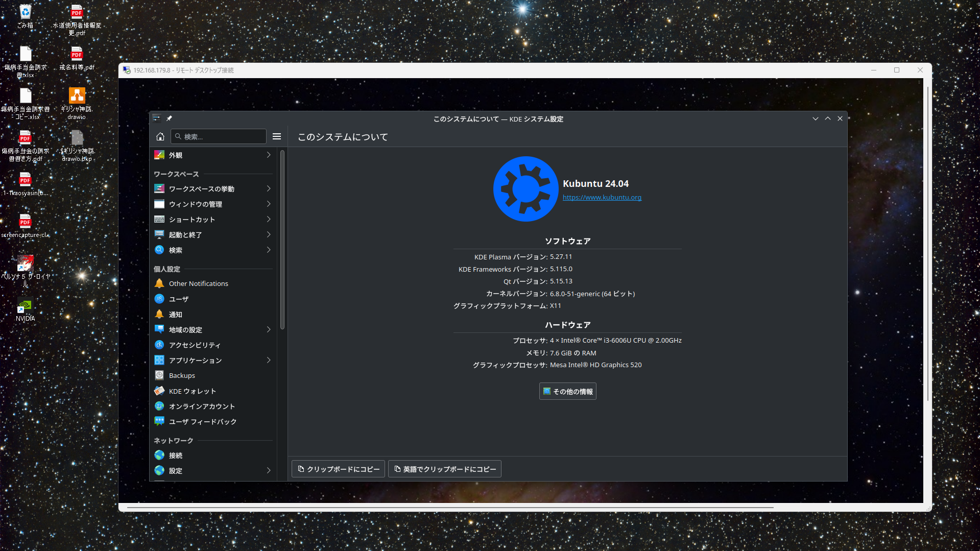Viewport: 980px width, 551px height.
Task: Click the ユーザ フィードバック icon
Action: pos(159,421)
